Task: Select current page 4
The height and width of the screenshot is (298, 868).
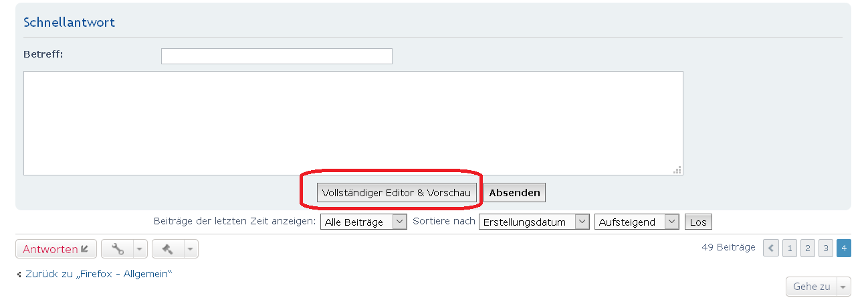Action: point(843,248)
